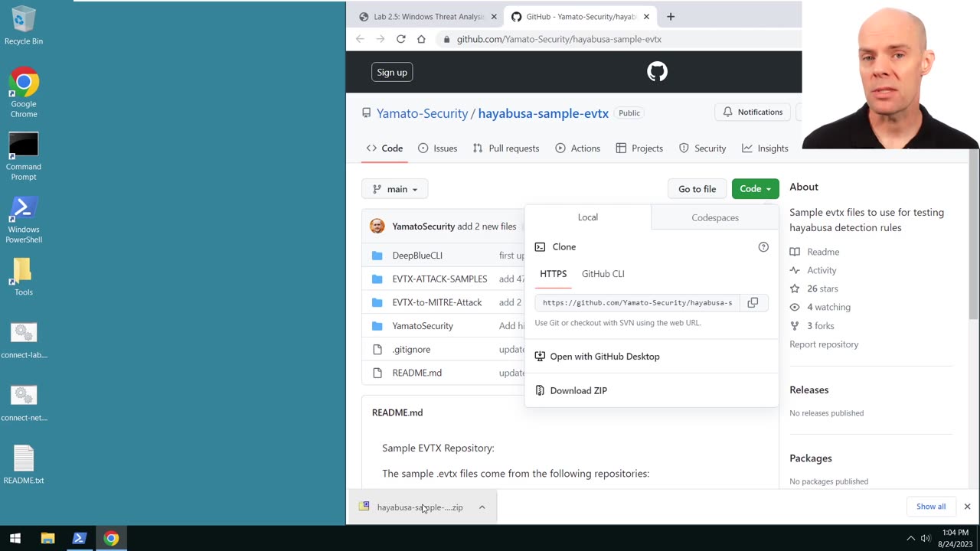Open Windows PowerShell desktop shortcut
The height and width of the screenshot is (551, 980).
(x=24, y=220)
